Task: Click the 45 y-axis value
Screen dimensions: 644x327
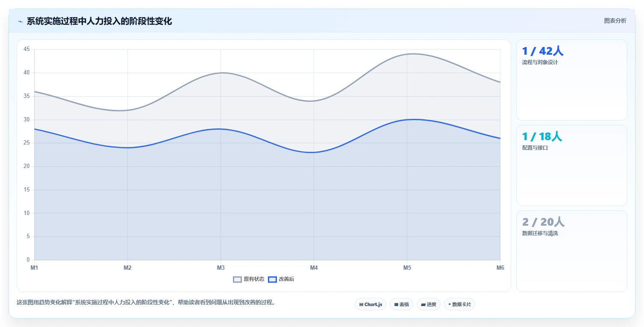Action: click(x=26, y=49)
